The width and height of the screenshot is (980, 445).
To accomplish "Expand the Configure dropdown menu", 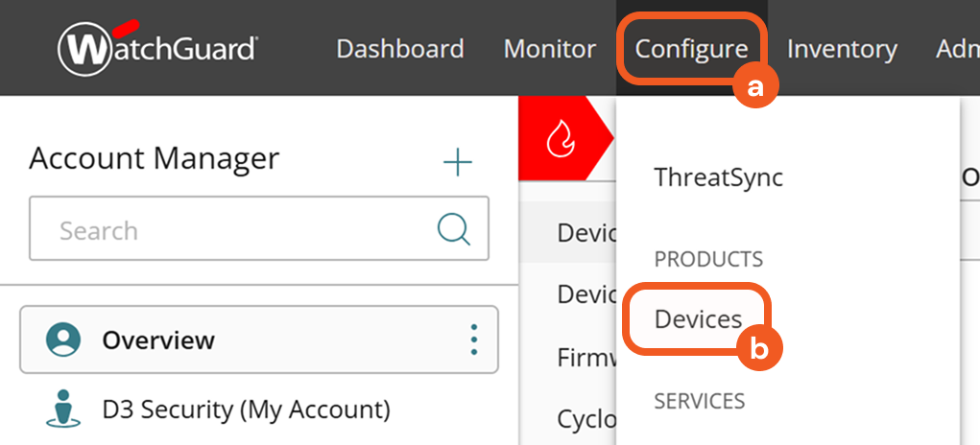I will pos(691,49).
